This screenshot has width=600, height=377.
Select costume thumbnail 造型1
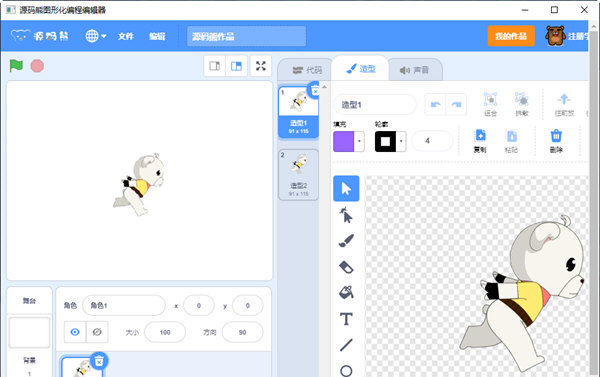(298, 112)
